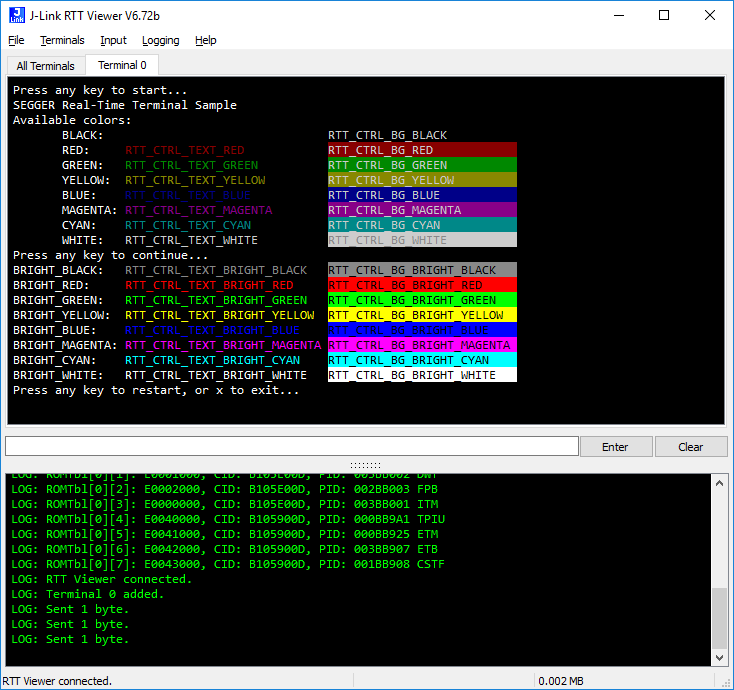Maximize the RTT Viewer window
Viewport: 734px width, 690px height.
[x=664, y=15]
